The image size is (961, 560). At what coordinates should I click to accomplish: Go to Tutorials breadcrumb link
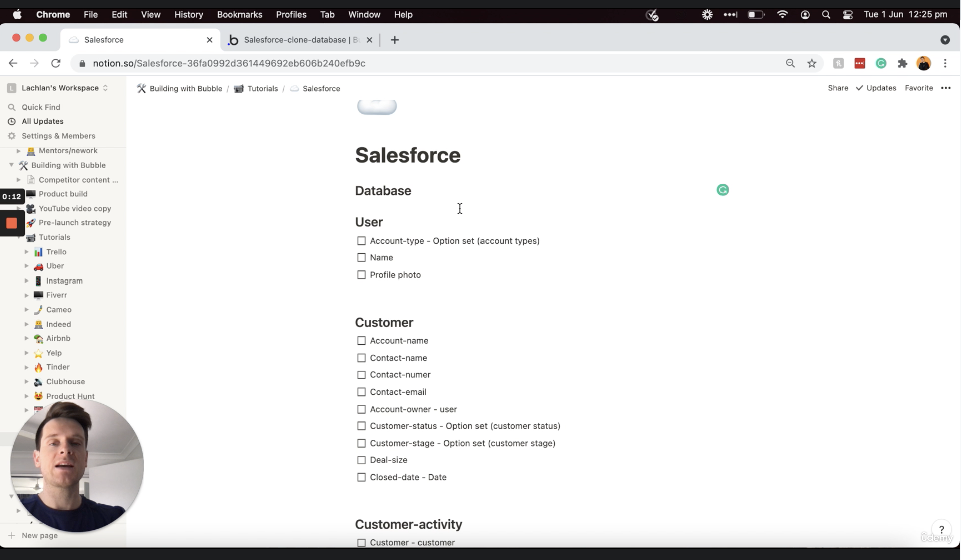point(256,88)
